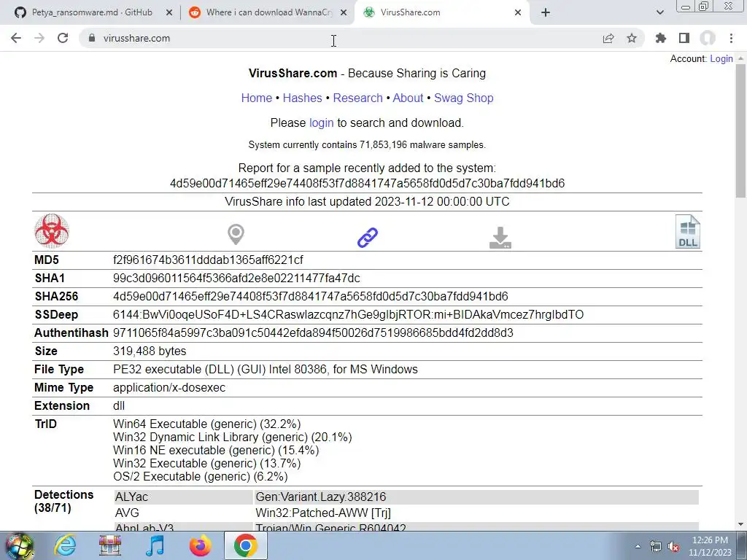Screen dimensions: 747x560
Task: Click the taskbar clock showing 12:26 PM
Action: 710,546
